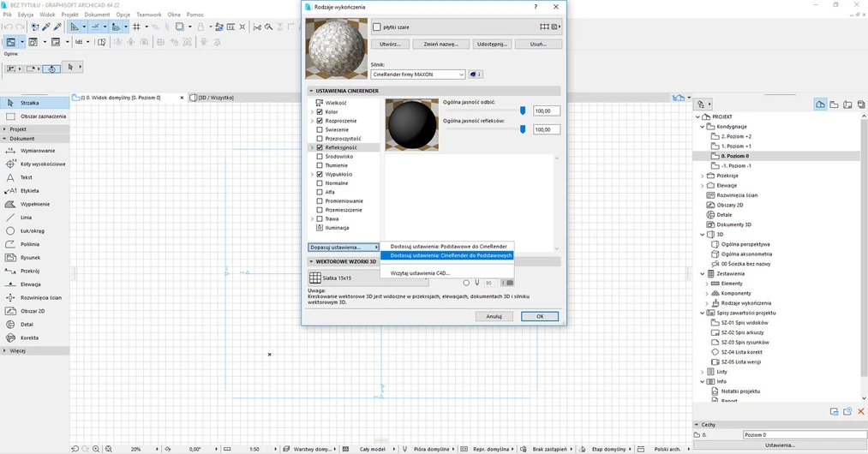868x454 pixels.
Task: Click the Anuluj button
Action: [x=494, y=317]
